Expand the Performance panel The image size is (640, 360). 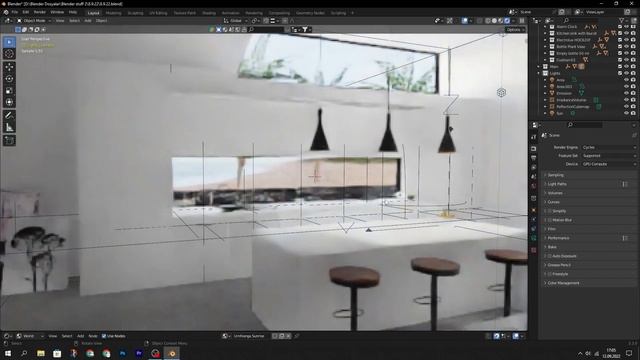590,238
